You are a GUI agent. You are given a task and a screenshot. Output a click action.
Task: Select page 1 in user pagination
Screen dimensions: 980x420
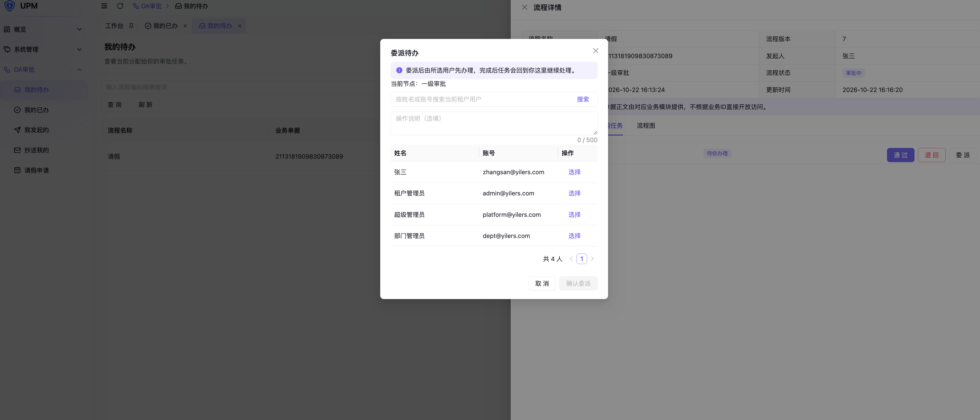coord(582,259)
